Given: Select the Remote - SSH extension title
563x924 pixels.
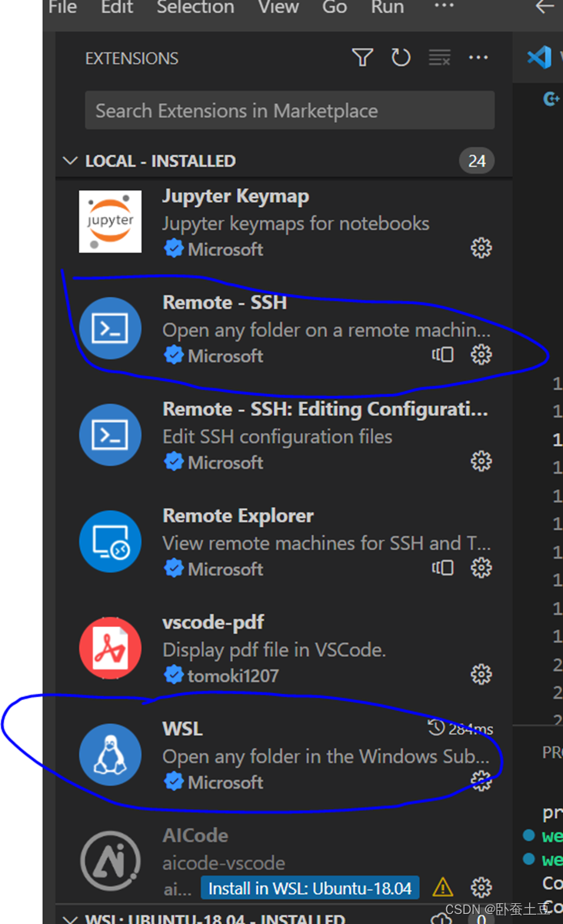Looking at the screenshot, I should pyautogui.click(x=225, y=302).
